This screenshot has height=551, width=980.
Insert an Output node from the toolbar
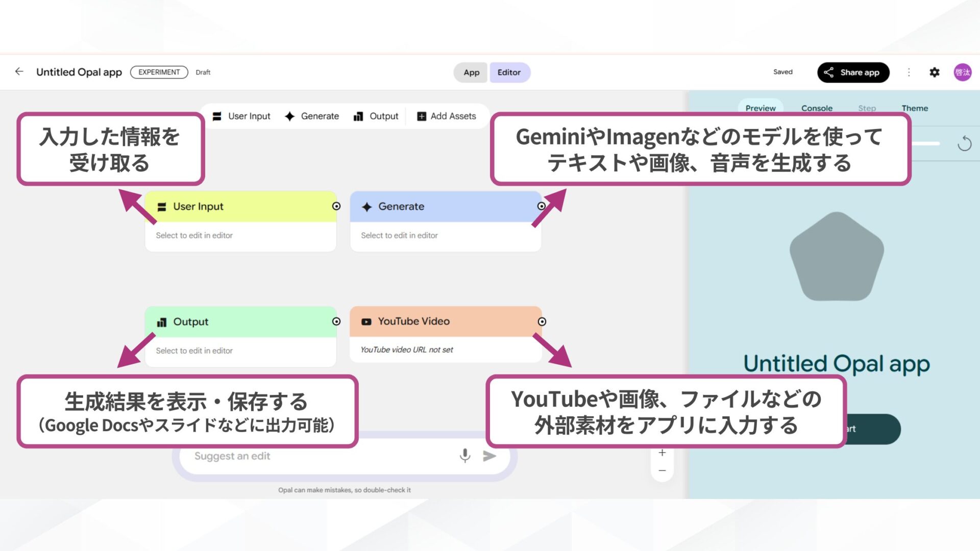click(376, 116)
